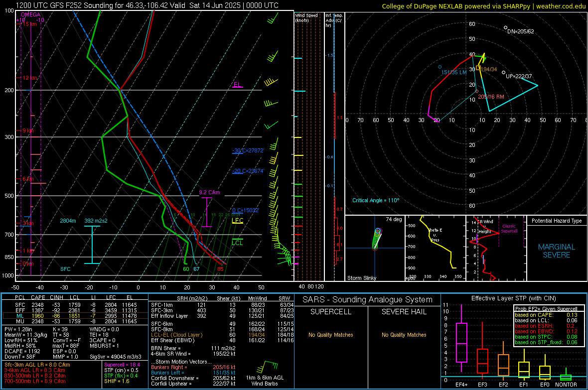Click the yellow LFC level label
Viewport: 588px width, 390px height.
[238, 221]
